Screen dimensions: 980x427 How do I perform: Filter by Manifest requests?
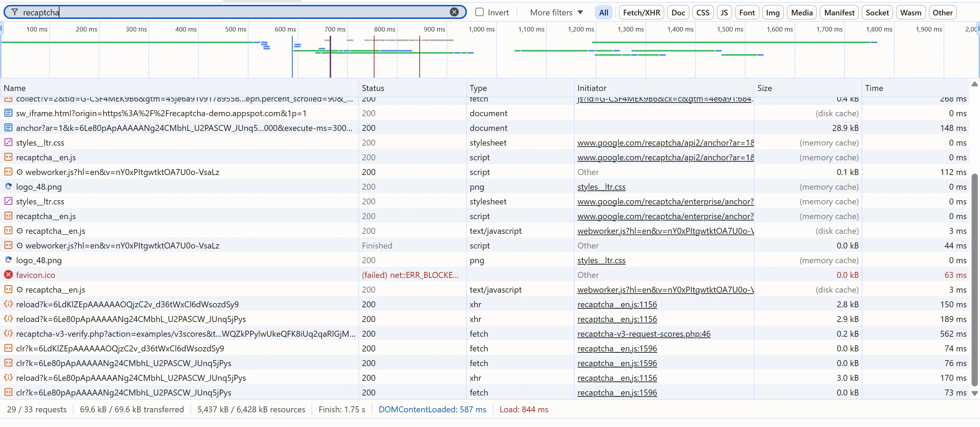pyautogui.click(x=839, y=13)
